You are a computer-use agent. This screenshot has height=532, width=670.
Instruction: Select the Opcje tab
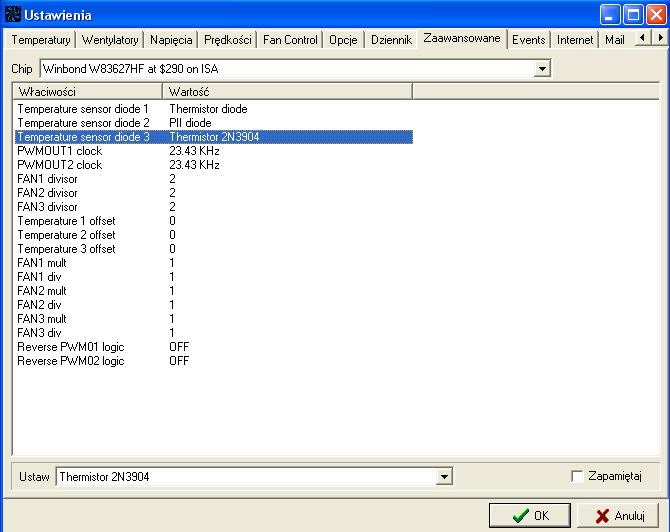[343, 40]
